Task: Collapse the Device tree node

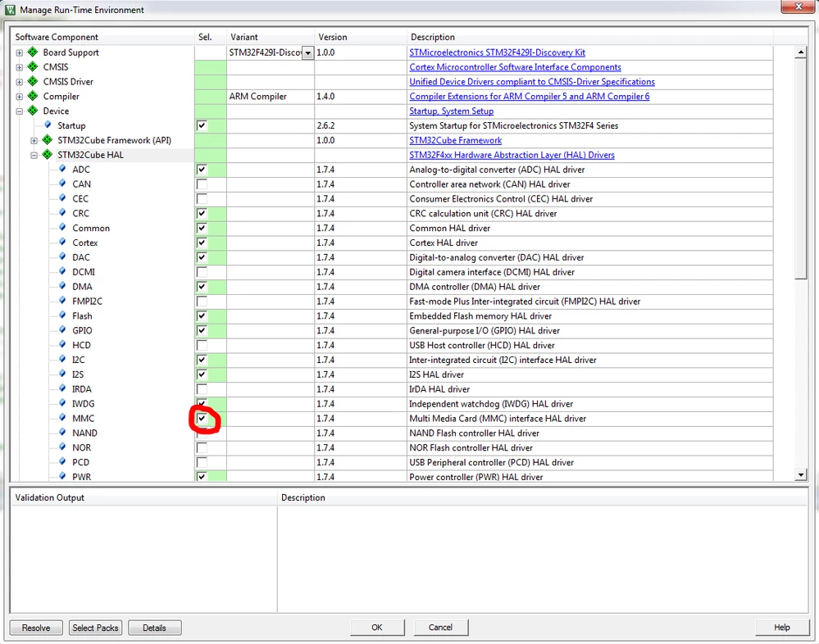Action: click(20, 111)
